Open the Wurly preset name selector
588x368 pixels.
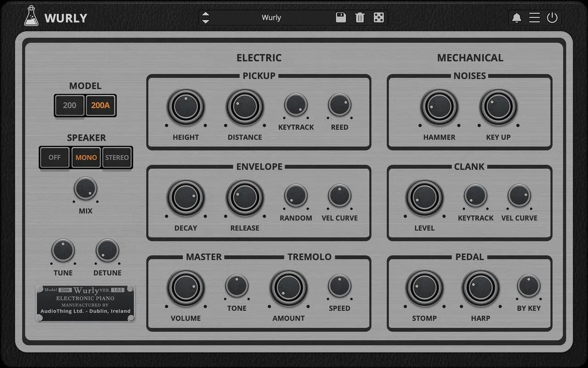coord(271,17)
